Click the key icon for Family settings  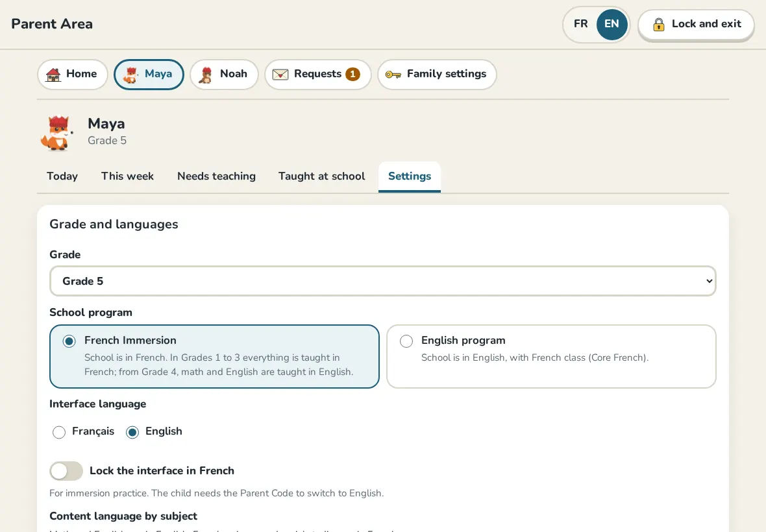click(x=393, y=75)
